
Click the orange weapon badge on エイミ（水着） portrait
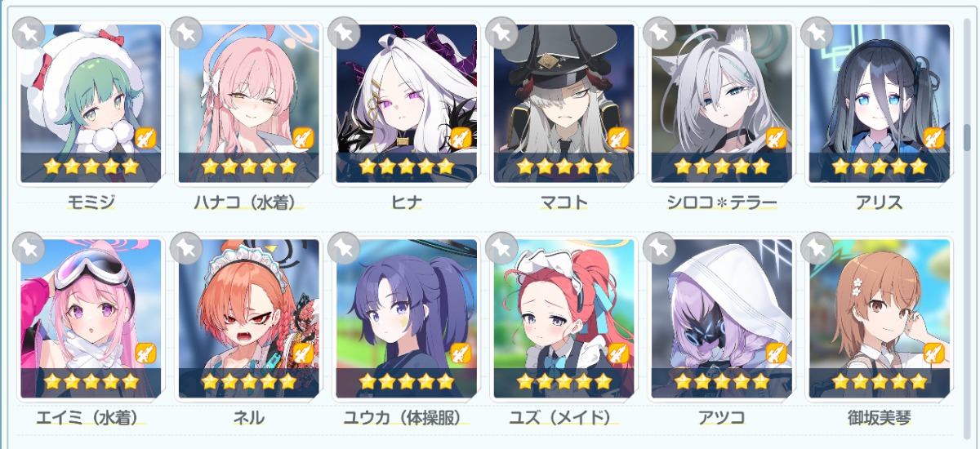click(x=145, y=353)
